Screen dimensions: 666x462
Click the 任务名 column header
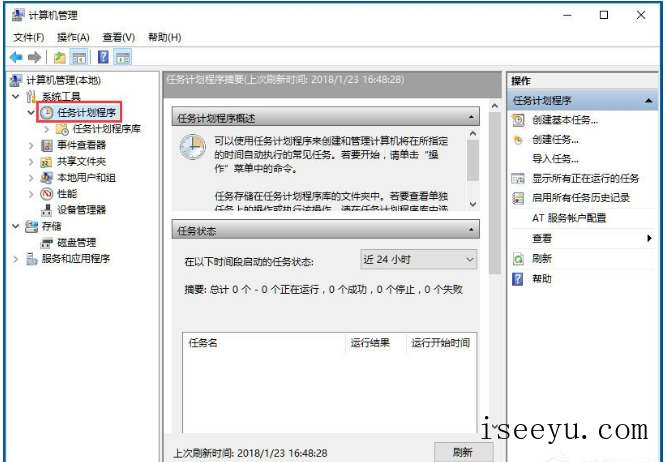[x=264, y=343]
